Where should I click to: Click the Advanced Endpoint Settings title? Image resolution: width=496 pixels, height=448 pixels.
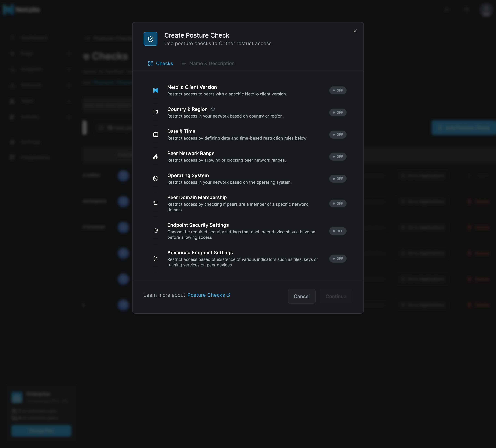tap(200, 253)
